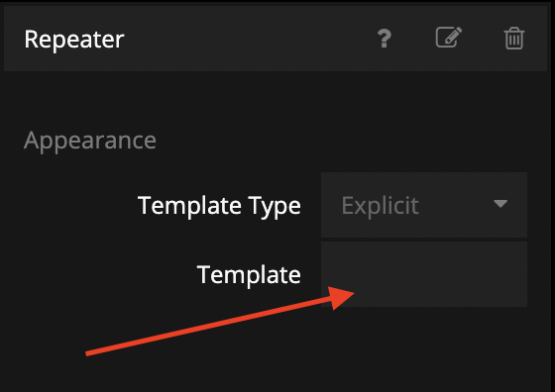Remove this Repeater component
The width and height of the screenshot is (555, 392).
pos(514,39)
